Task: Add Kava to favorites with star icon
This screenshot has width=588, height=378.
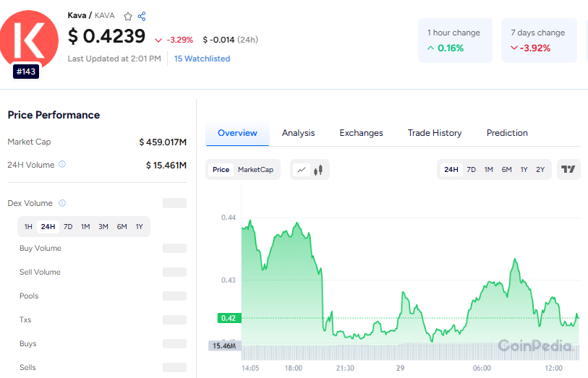Action: (128, 16)
